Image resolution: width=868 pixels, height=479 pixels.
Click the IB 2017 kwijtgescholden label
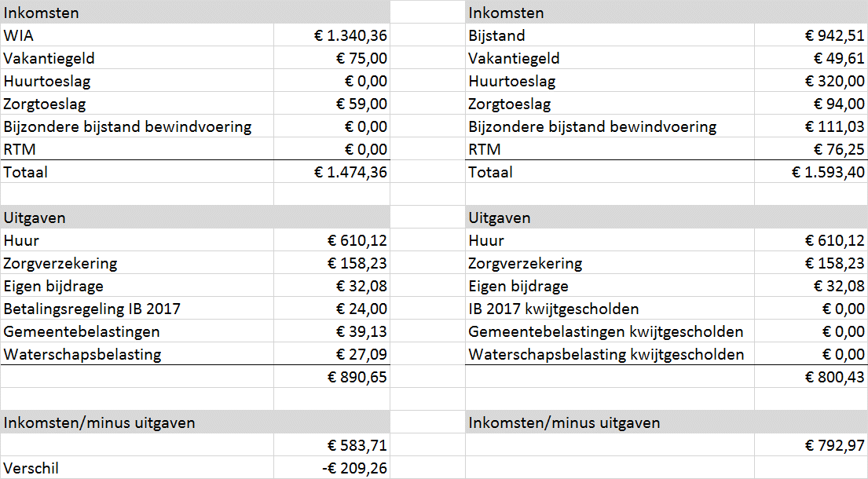point(553,309)
